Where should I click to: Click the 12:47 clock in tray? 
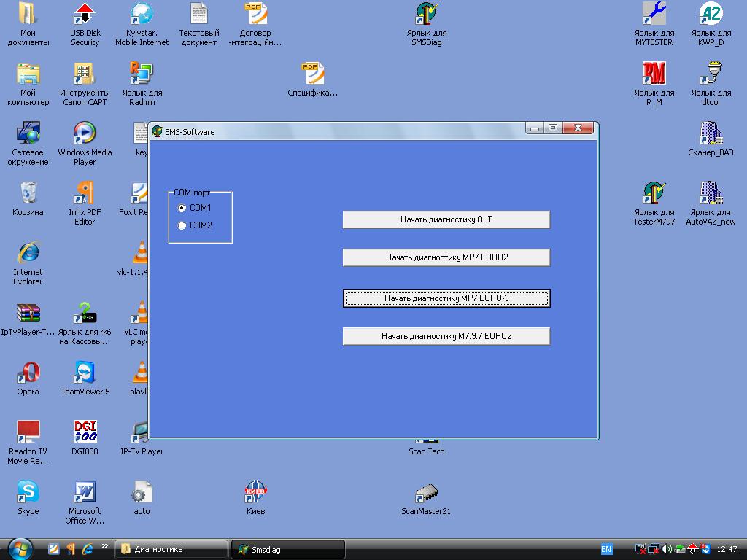click(x=727, y=549)
